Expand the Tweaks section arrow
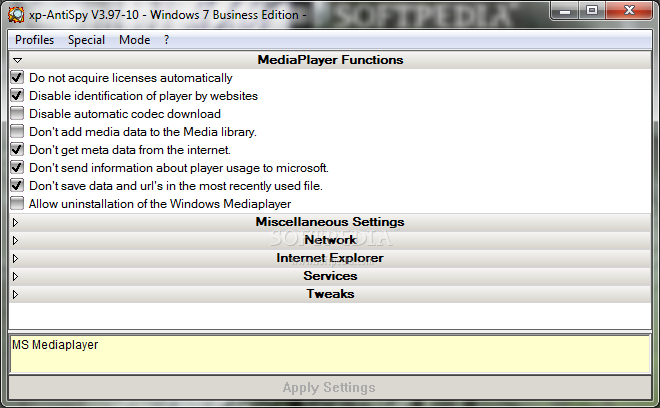The width and height of the screenshot is (660, 408). click(16, 294)
